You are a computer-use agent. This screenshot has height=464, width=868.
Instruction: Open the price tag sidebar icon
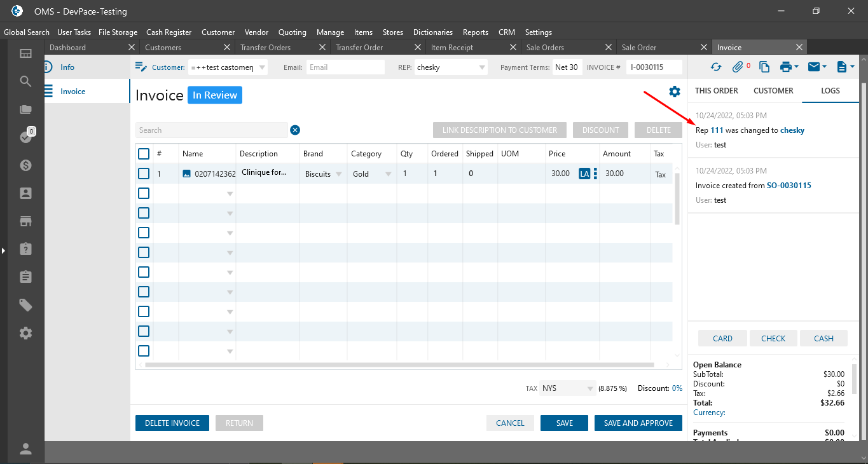25,305
